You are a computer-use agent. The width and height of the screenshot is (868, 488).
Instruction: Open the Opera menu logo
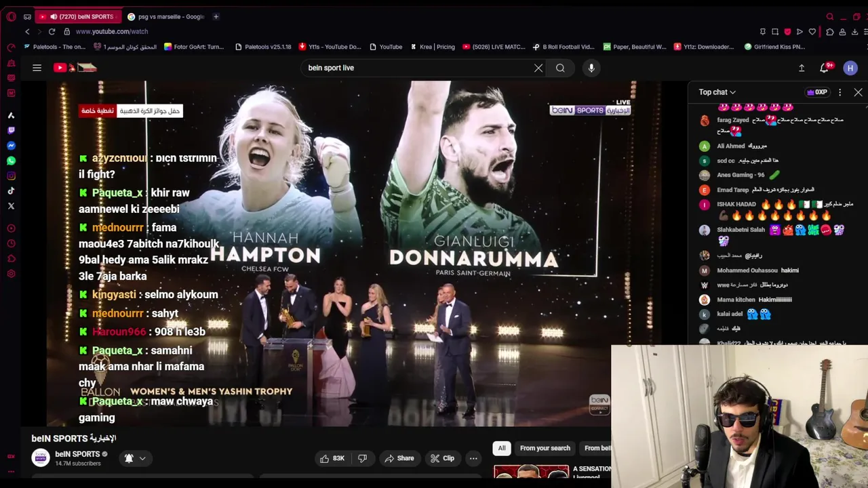pos(11,16)
